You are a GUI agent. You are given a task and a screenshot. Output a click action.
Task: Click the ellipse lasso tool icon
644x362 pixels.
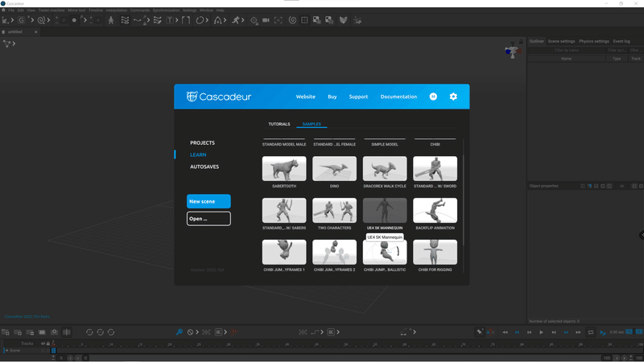pos(199,20)
